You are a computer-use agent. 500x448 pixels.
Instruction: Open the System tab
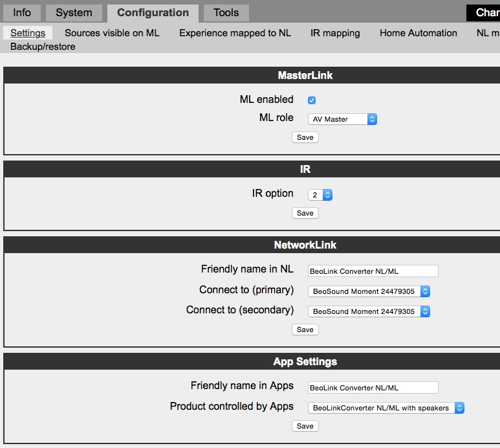(74, 13)
